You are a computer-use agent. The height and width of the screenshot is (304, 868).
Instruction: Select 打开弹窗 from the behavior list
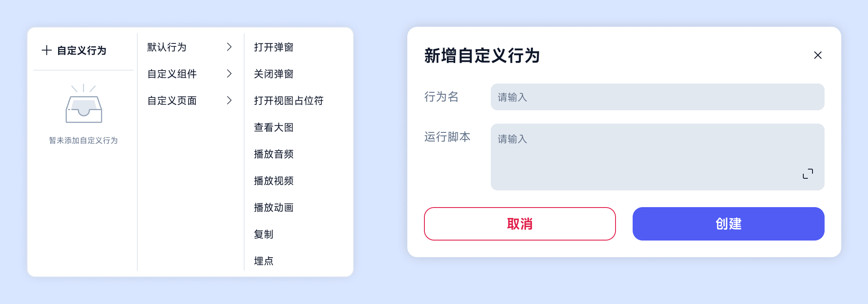(274, 47)
